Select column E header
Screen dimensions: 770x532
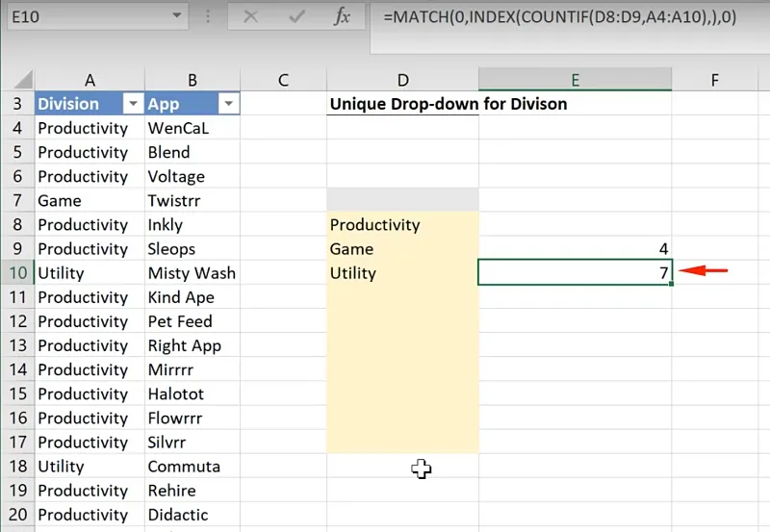click(x=575, y=81)
